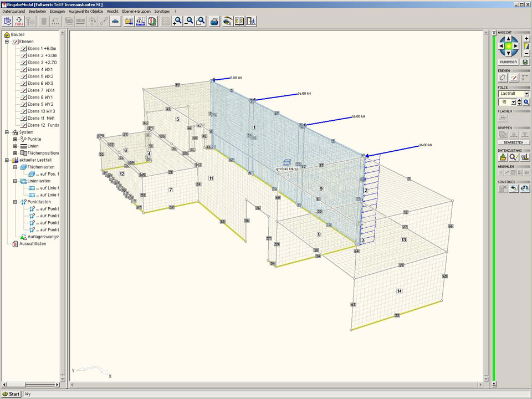Click the printer icon in toolbar
This screenshot has width=532, height=399.
(x=214, y=22)
